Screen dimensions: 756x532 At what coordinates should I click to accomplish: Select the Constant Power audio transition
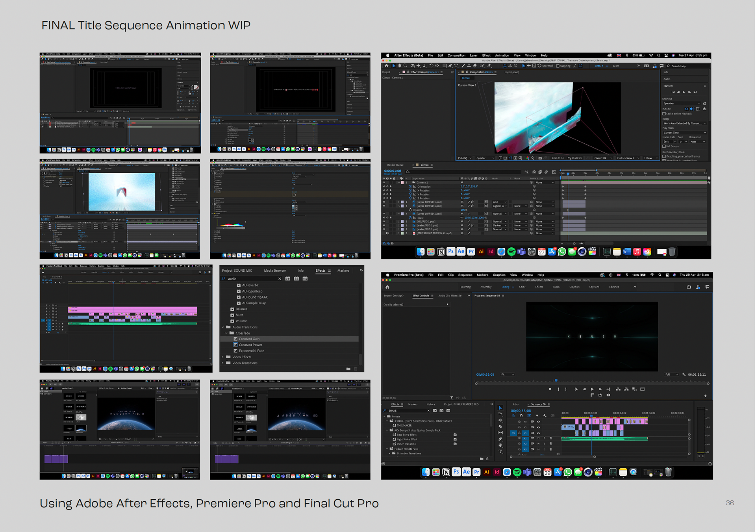click(250, 345)
